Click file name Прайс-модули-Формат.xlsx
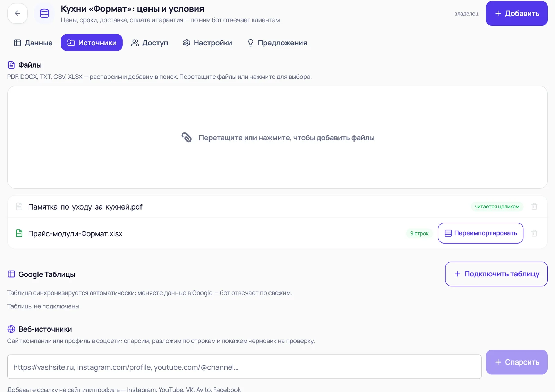The height and width of the screenshot is (392, 555). point(75,233)
